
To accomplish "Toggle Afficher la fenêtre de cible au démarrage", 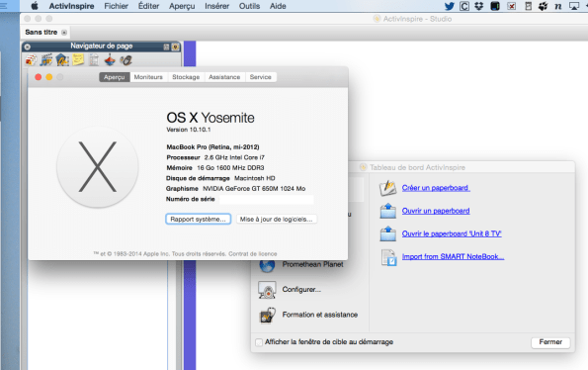I will [259, 342].
